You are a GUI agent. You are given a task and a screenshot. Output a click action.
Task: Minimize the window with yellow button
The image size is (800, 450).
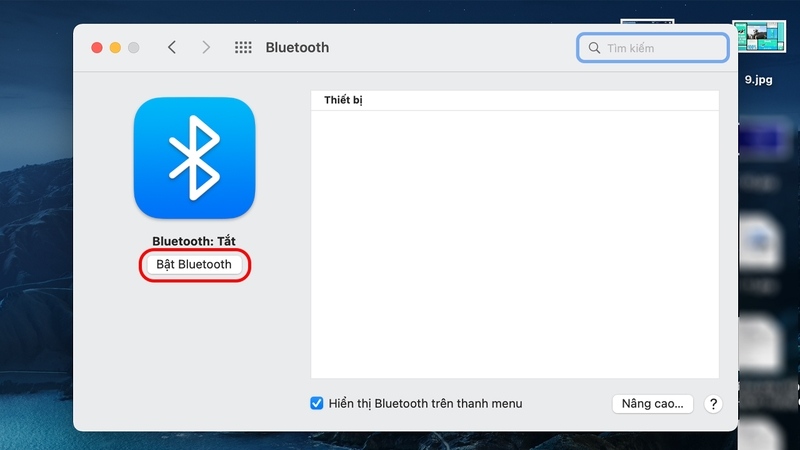[115, 47]
